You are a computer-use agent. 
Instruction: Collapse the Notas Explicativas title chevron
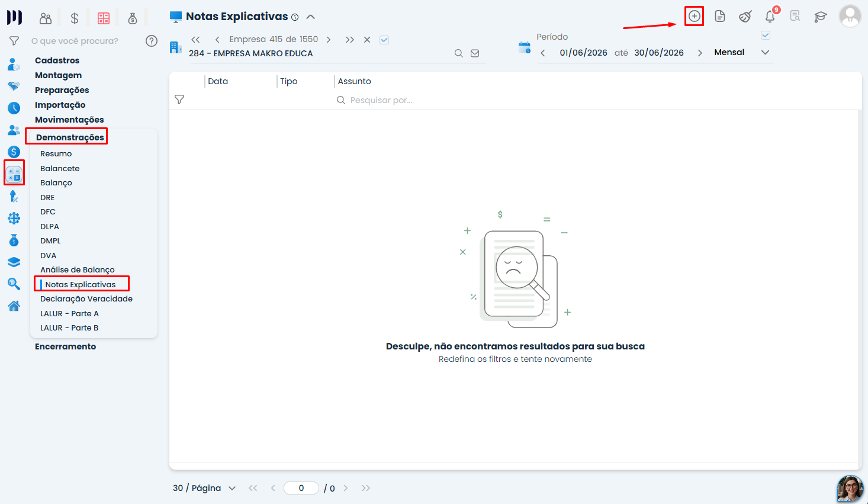click(x=310, y=17)
